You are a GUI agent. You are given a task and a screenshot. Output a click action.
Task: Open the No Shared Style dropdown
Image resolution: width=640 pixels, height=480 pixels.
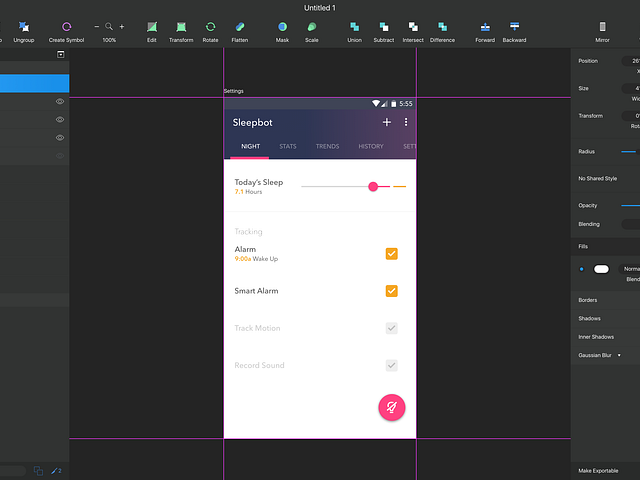pyautogui.click(x=605, y=178)
